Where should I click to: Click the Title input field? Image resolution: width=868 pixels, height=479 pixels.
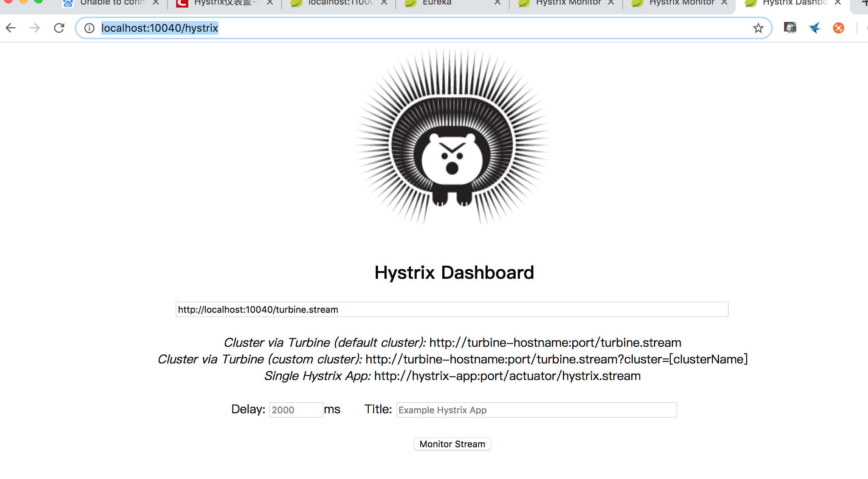(x=536, y=410)
